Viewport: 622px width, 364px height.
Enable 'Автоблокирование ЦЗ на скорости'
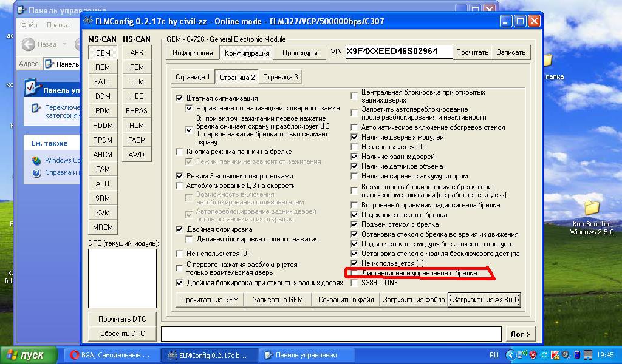coord(179,186)
